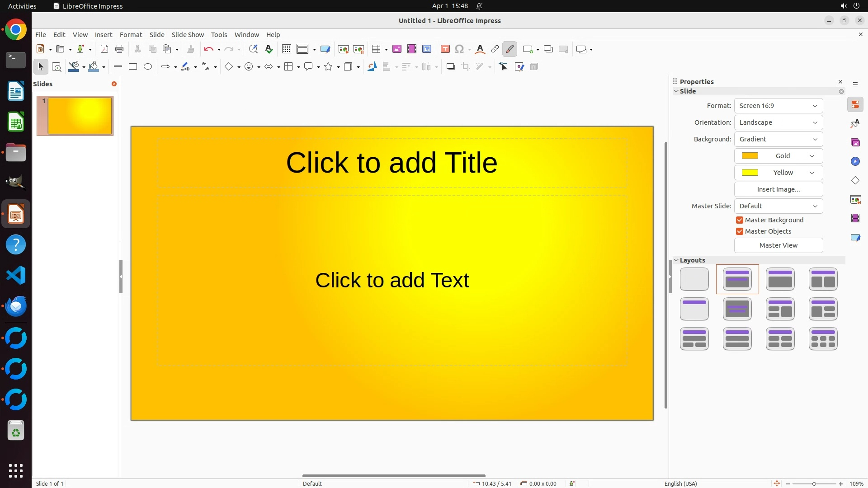The image size is (868, 488).
Task: Open the Gallery sidebar panel icon
Action: [855, 143]
